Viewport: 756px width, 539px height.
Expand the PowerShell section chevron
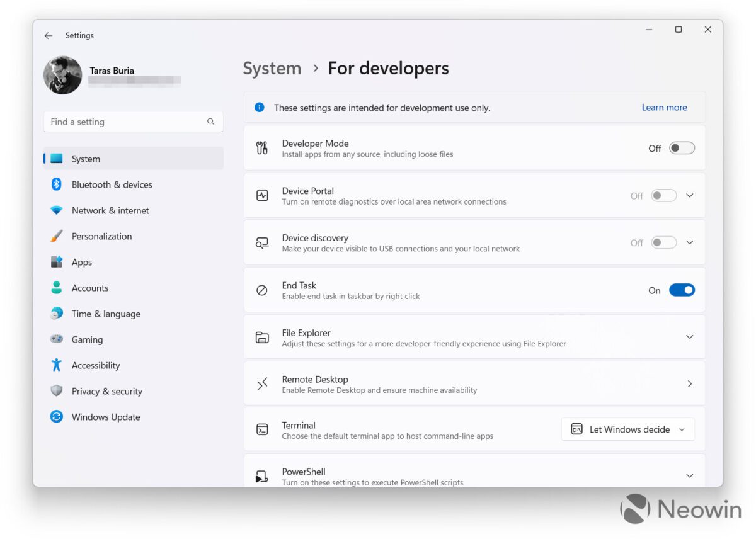point(690,475)
